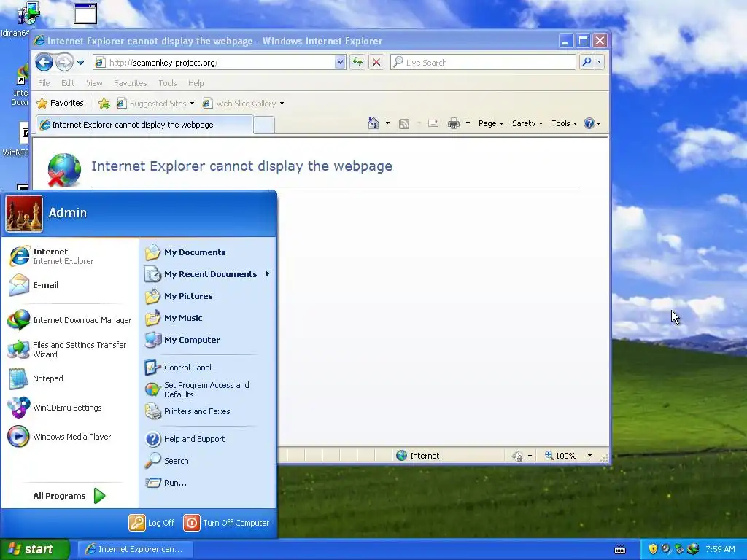Open My Pictures folder

tap(208, 296)
